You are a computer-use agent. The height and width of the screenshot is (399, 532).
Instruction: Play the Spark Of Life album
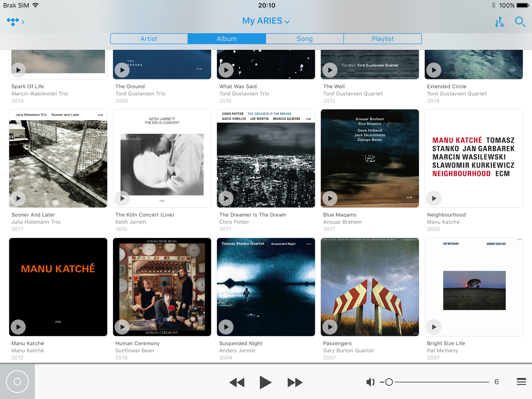(18, 70)
